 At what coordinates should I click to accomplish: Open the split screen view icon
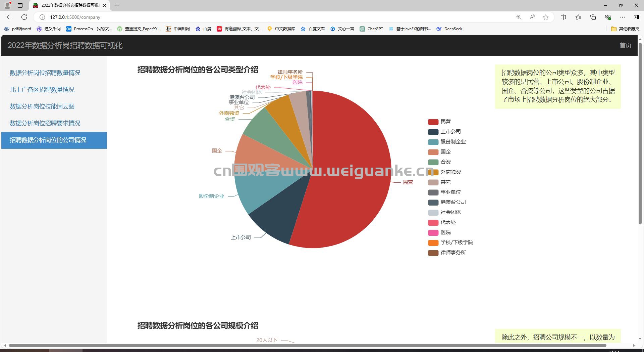[x=563, y=17]
